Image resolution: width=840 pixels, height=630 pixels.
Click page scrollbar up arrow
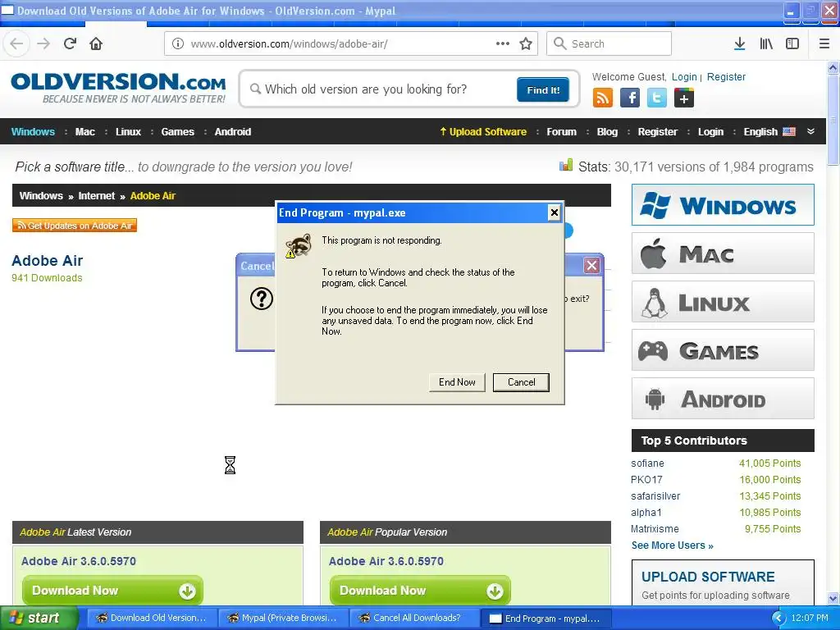tap(833, 67)
